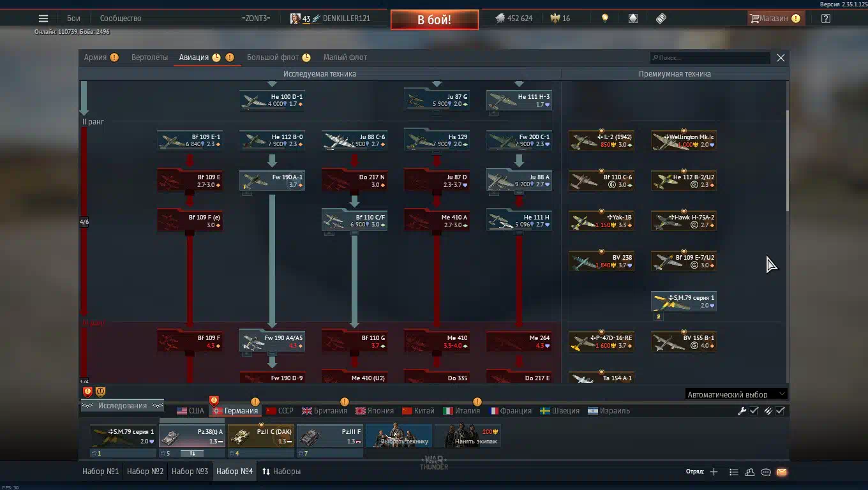Start battle with В бой! button
Image resolution: width=868 pixels, height=490 pixels.
(435, 20)
